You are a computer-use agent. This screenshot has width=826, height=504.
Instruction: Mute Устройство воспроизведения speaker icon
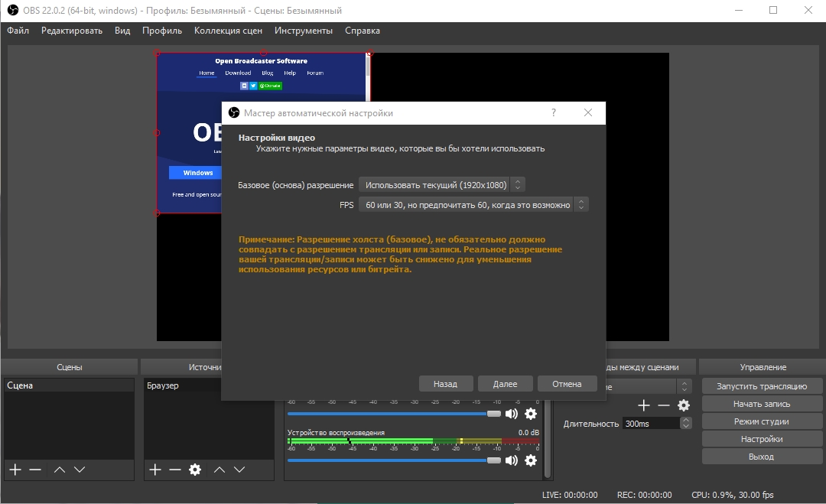click(512, 460)
